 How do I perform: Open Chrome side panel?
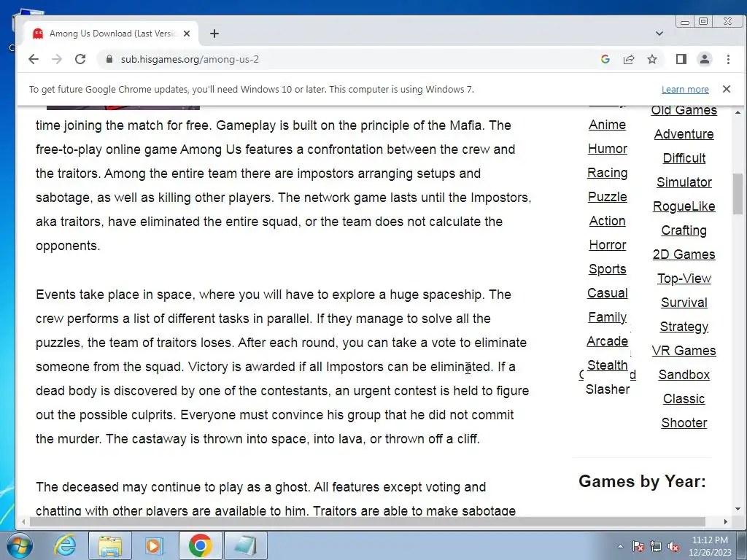click(x=681, y=59)
